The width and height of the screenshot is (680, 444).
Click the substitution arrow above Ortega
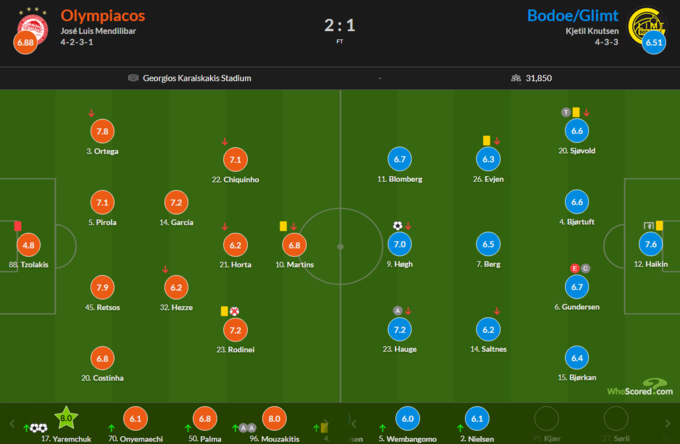pyautogui.click(x=92, y=112)
